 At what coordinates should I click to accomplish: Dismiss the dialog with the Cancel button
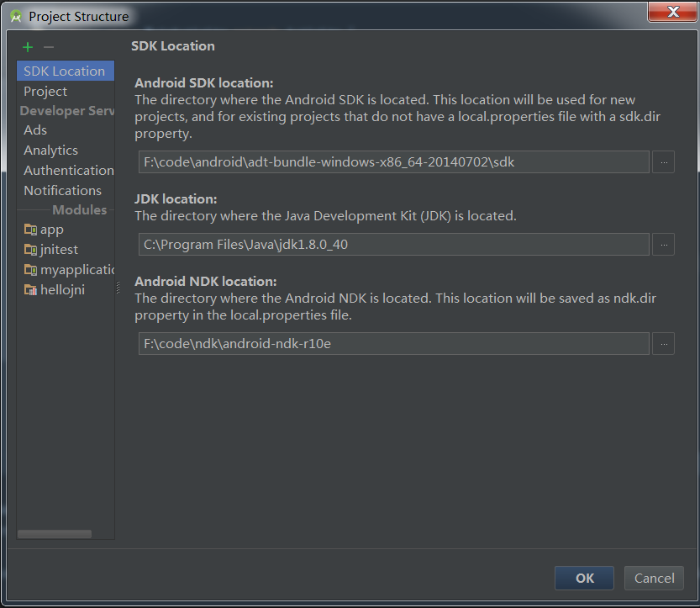pyautogui.click(x=654, y=578)
